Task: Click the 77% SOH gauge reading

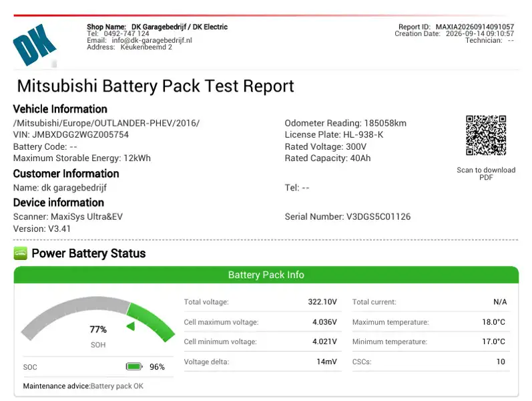Action: [98, 329]
